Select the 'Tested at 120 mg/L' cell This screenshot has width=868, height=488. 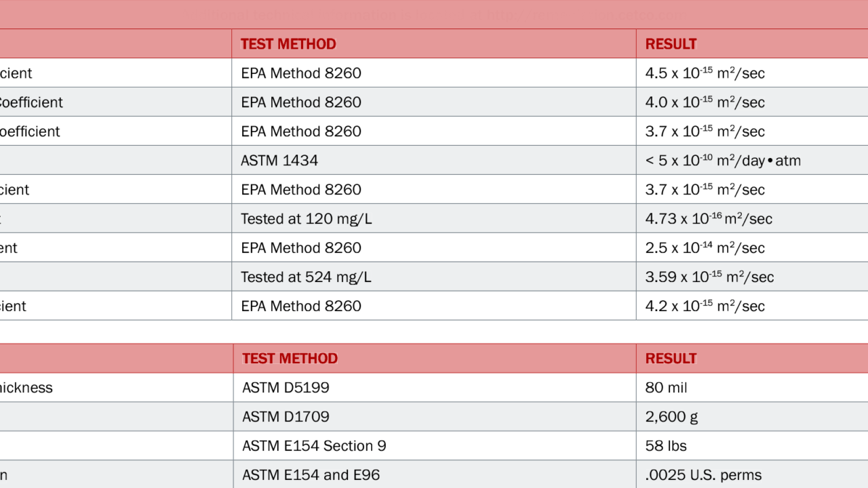(306, 219)
